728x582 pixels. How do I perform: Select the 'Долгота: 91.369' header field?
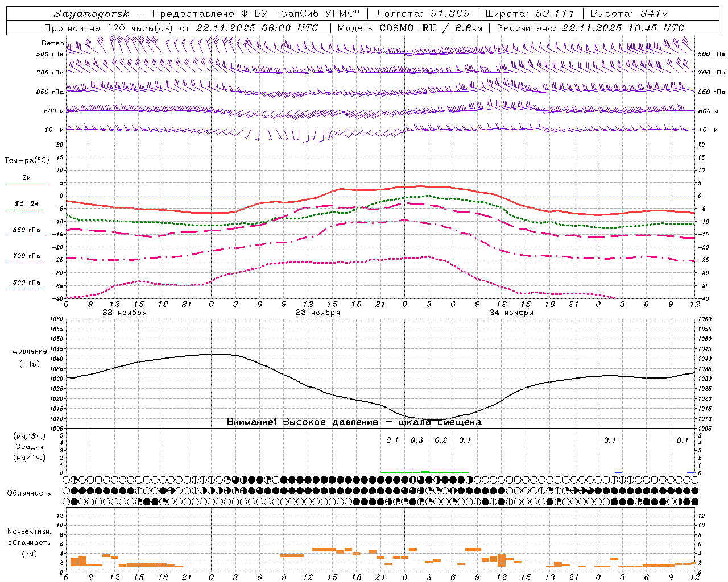(x=423, y=14)
